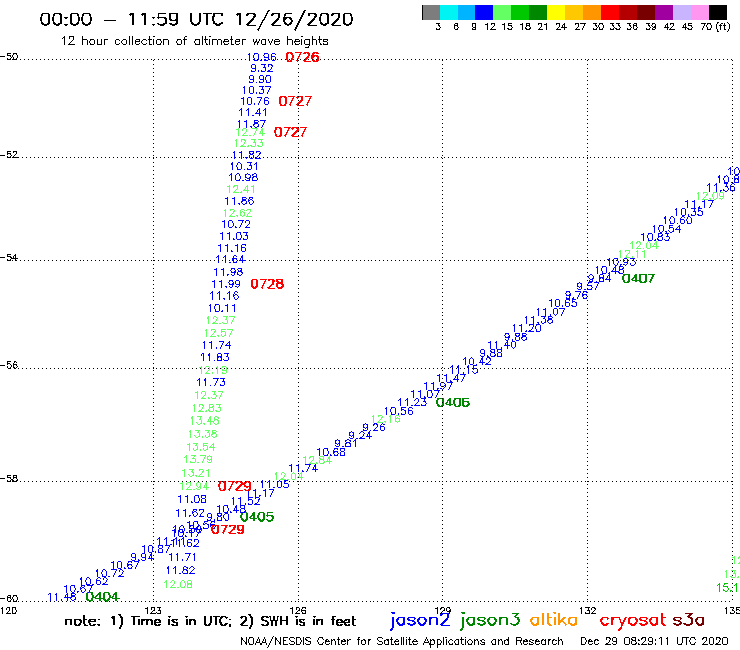Click the 9.90 wave height value
740x650 pixels.
tap(260, 79)
